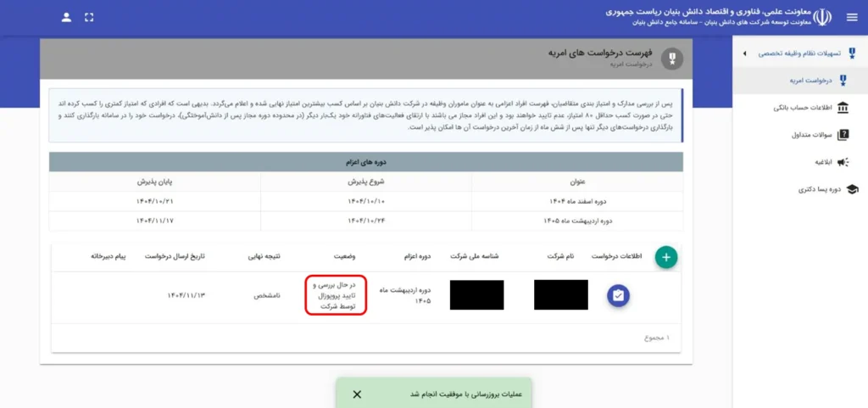Click the site title معاونت علمی، فناوری

click(709, 12)
